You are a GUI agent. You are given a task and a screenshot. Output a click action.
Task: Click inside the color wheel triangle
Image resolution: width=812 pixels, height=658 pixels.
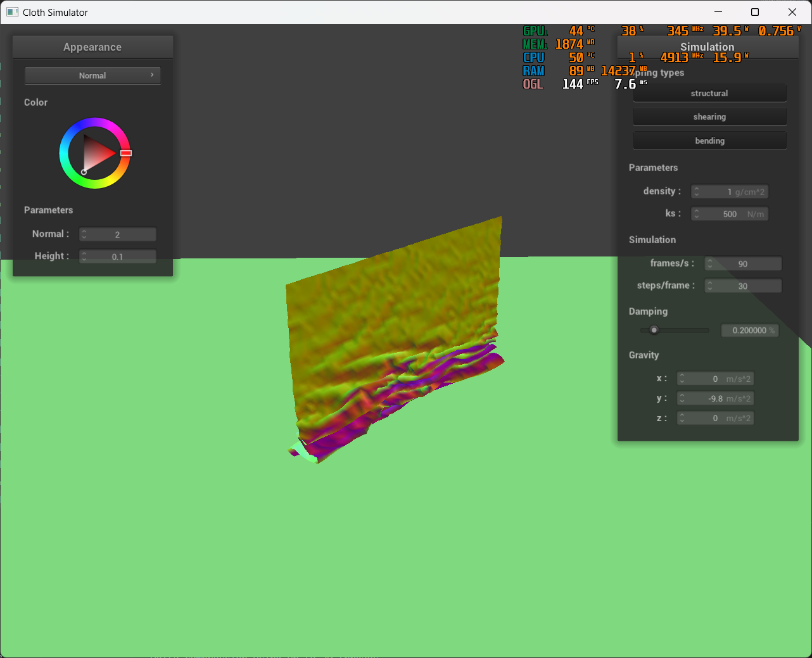tap(96, 153)
